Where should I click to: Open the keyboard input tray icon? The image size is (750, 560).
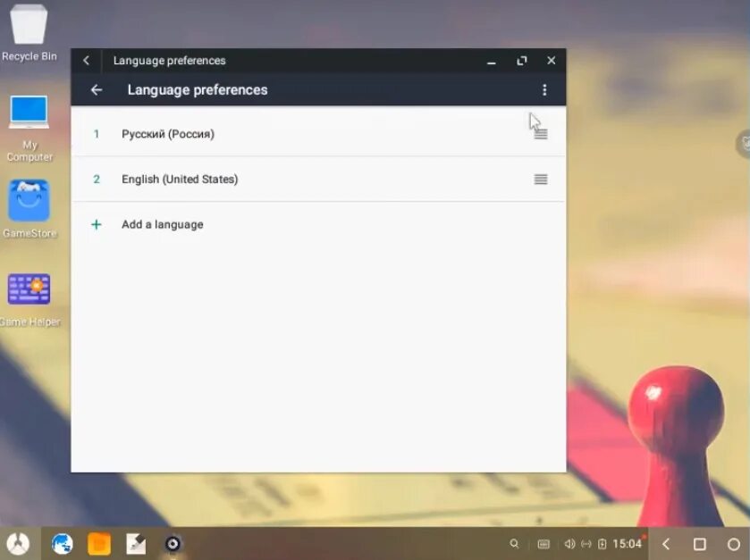544,544
